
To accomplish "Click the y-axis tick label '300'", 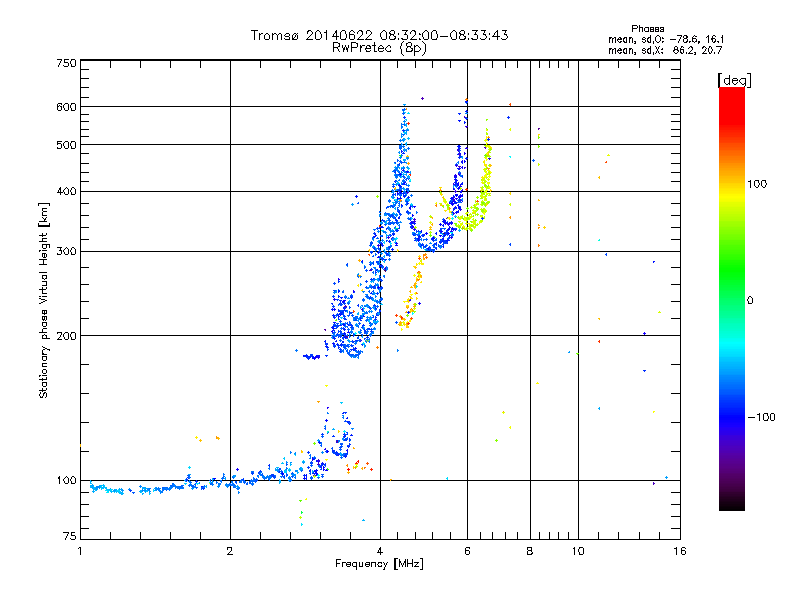I will (x=67, y=251).
